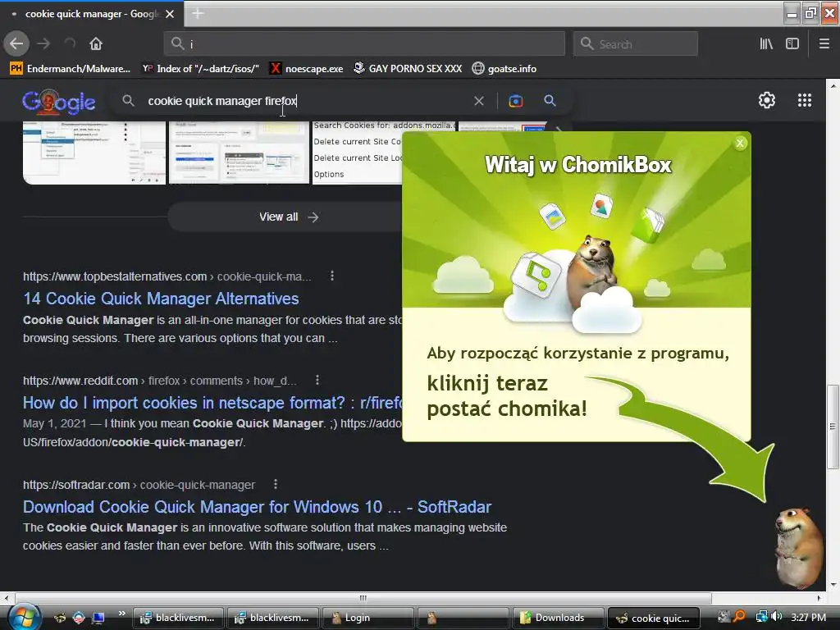This screenshot has height=630, width=840.
Task: Open the reddit import cookies result
Action: (x=212, y=402)
